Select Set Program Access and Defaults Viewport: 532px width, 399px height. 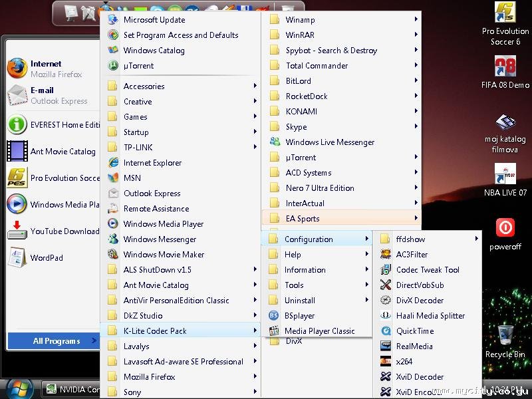(x=181, y=35)
